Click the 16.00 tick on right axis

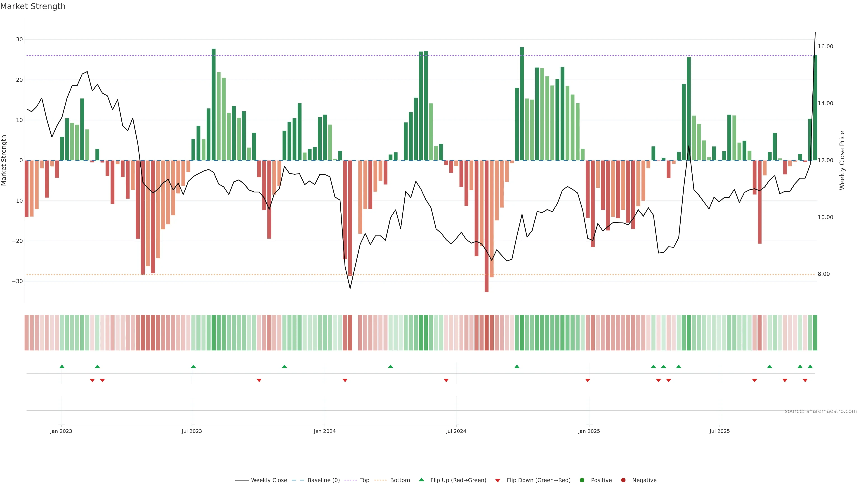click(825, 47)
